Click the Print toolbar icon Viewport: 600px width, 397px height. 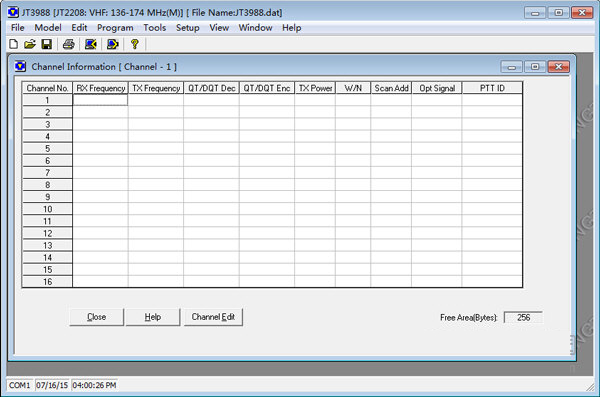pos(69,44)
